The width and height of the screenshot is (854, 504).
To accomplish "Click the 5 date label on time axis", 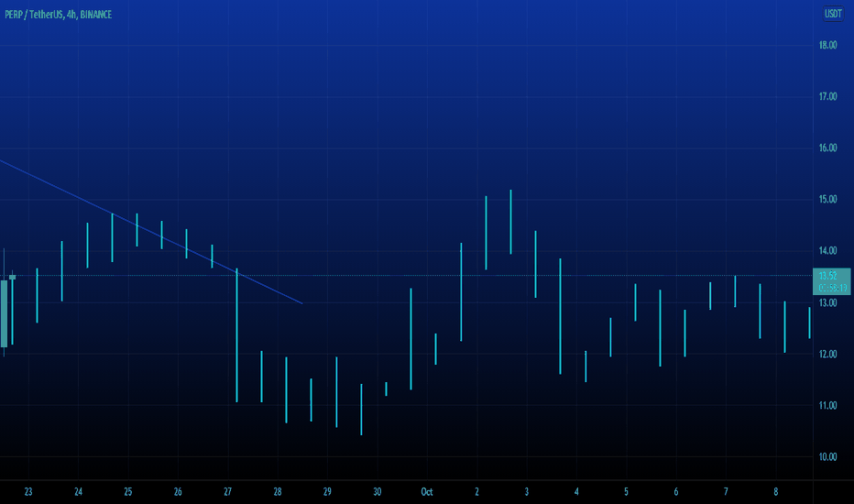I will tap(627, 492).
